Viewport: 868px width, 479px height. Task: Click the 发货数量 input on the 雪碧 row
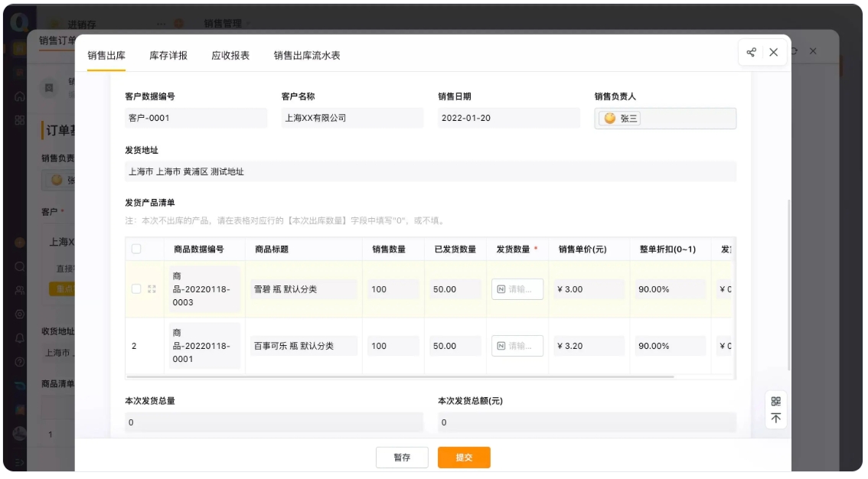(517, 289)
